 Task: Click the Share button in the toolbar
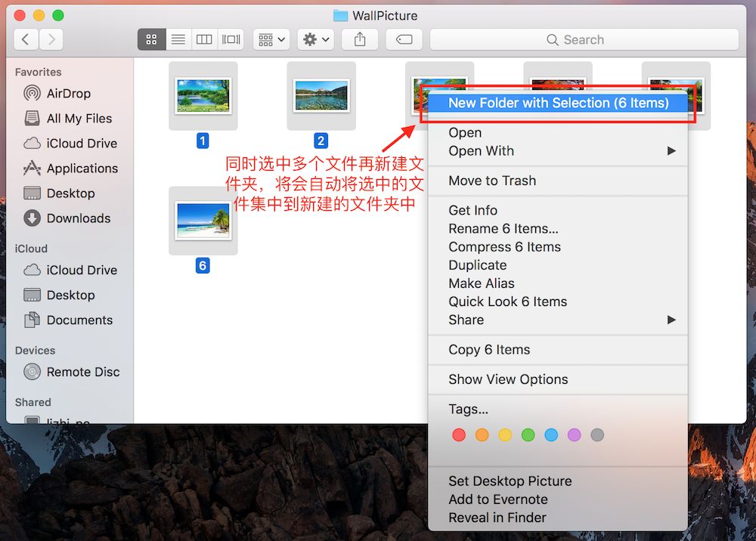point(360,39)
